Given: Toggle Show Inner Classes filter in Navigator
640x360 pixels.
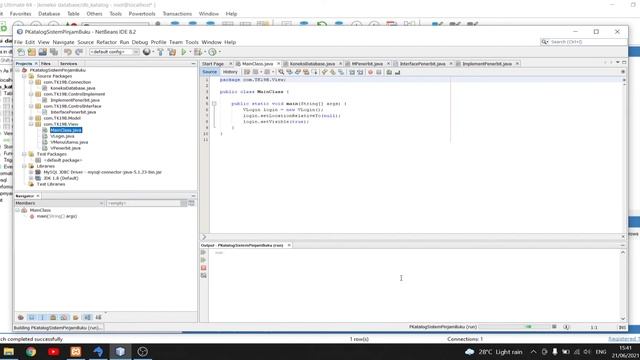Looking at the screenshot, I should (x=64, y=317).
